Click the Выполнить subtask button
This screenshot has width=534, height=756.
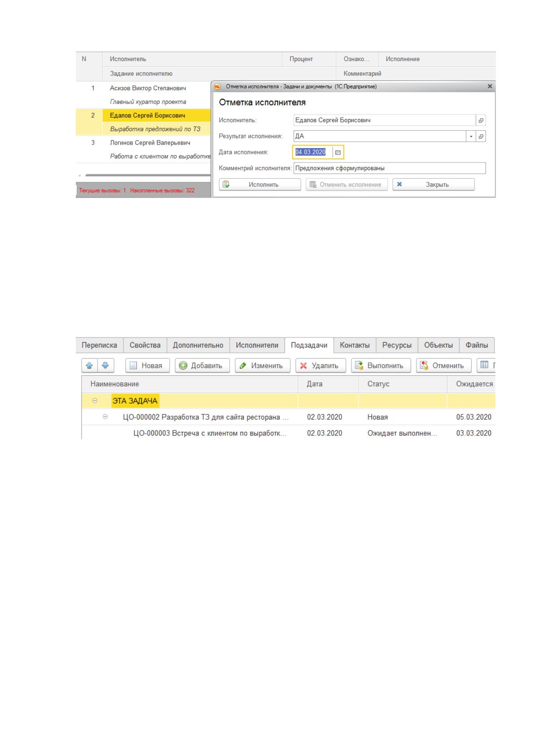click(381, 365)
